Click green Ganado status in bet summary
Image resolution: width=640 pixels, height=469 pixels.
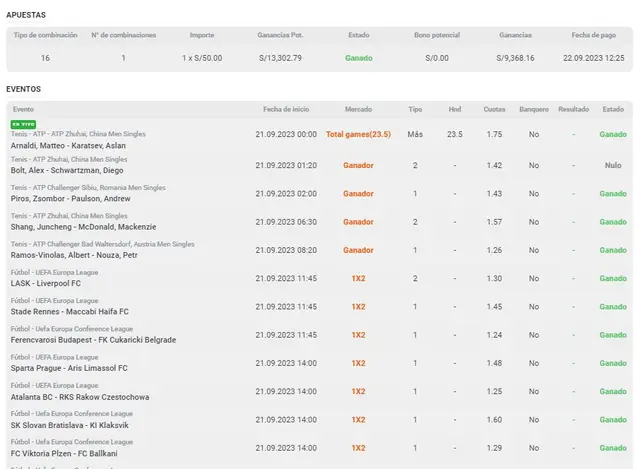[x=358, y=58]
